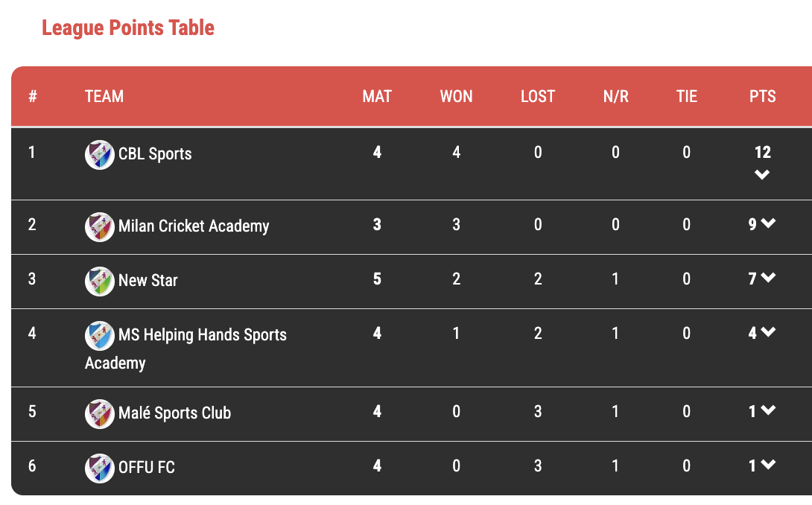Expand New Star row details chevron
The height and width of the screenshot is (505, 812).
(769, 279)
